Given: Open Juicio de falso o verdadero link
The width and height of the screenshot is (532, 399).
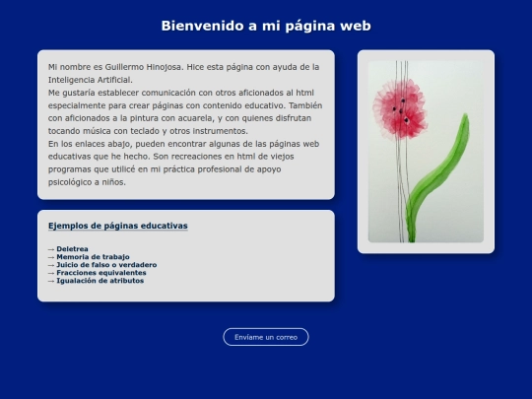Looking at the screenshot, I should (106, 265).
